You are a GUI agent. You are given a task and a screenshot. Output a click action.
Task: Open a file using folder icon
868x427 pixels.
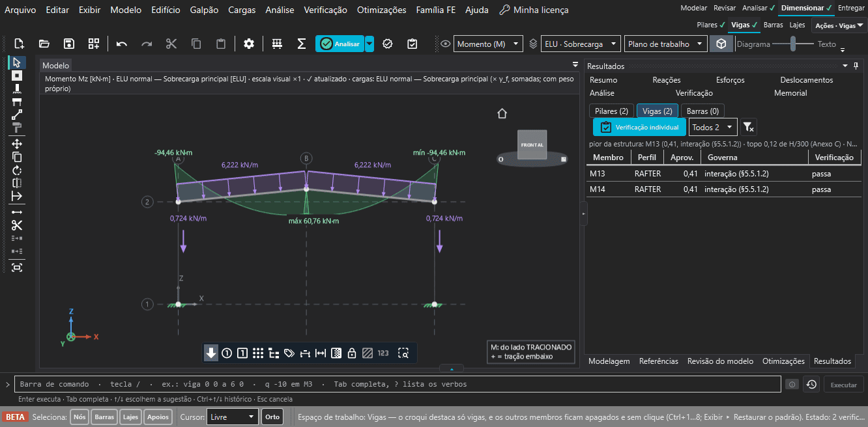(44, 44)
